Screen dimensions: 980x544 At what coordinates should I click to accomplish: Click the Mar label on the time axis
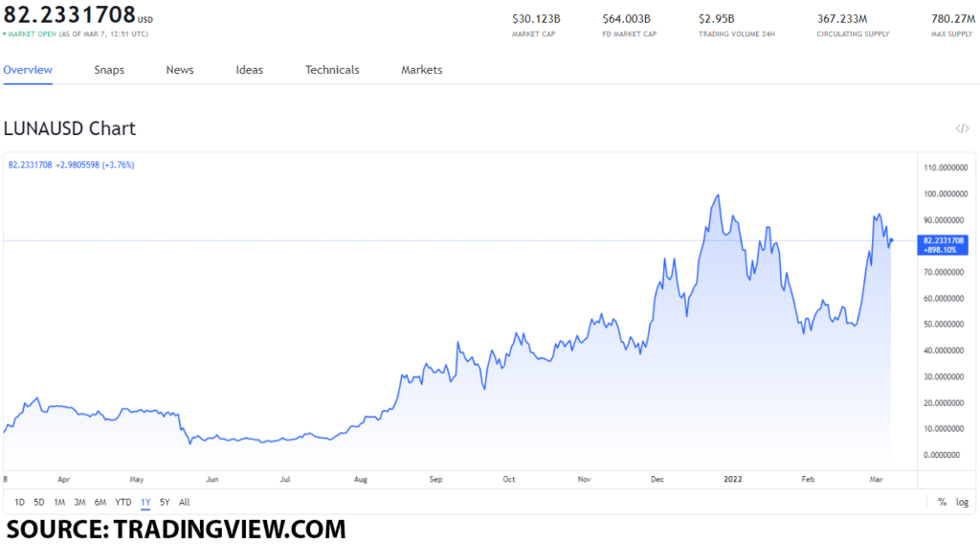click(x=877, y=480)
